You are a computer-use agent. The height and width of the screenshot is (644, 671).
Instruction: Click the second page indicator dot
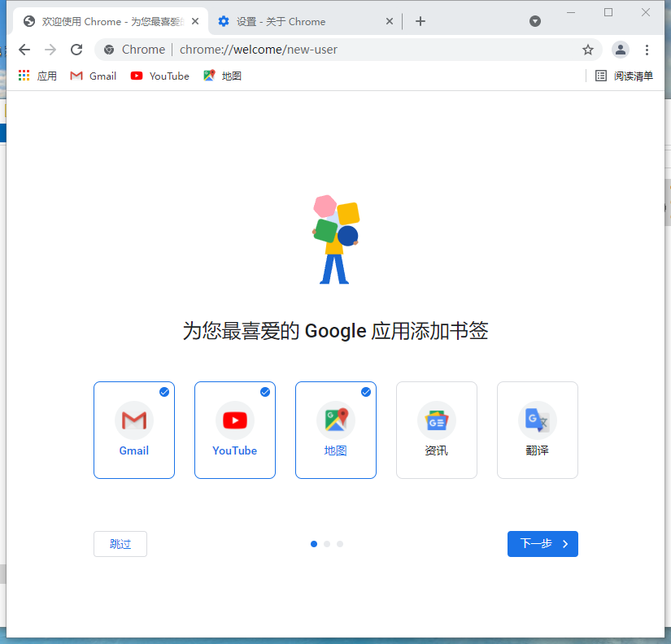point(326,544)
